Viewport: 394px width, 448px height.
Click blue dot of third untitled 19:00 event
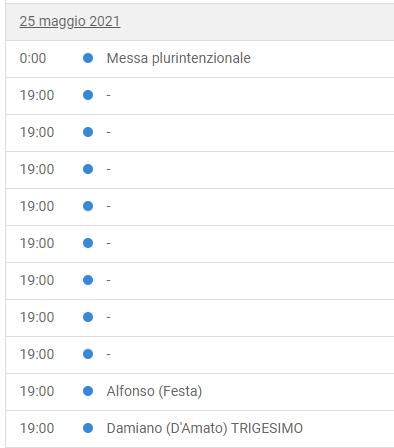(x=88, y=169)
